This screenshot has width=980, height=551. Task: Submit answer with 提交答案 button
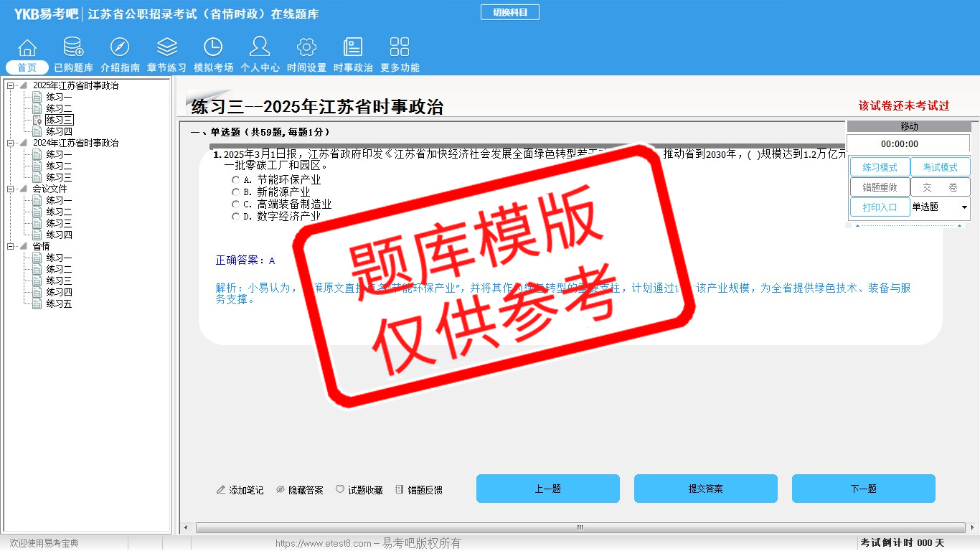705,489
